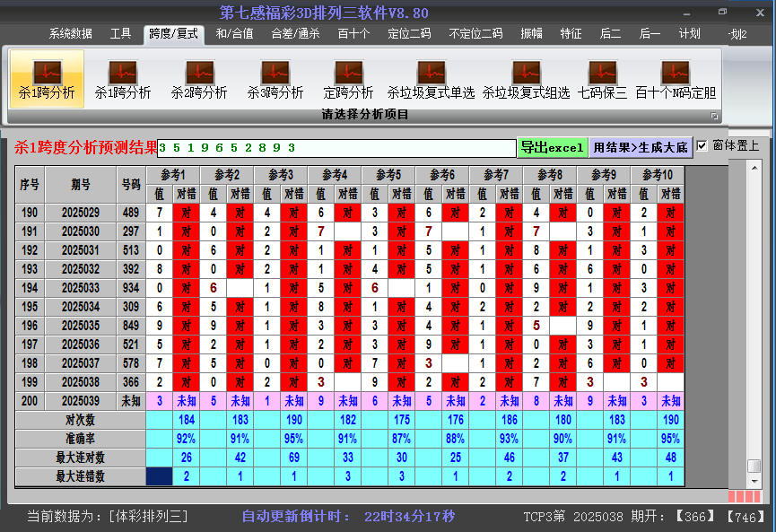Viewport: 776px width, 532px height.
Task: Click the 号码 cell 489
Action: 131,213
